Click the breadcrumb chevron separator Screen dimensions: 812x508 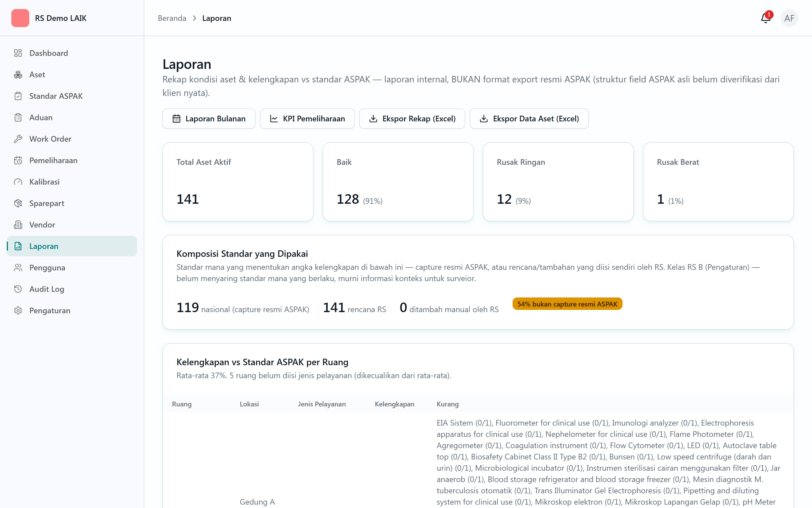click(x=194, y=18)
